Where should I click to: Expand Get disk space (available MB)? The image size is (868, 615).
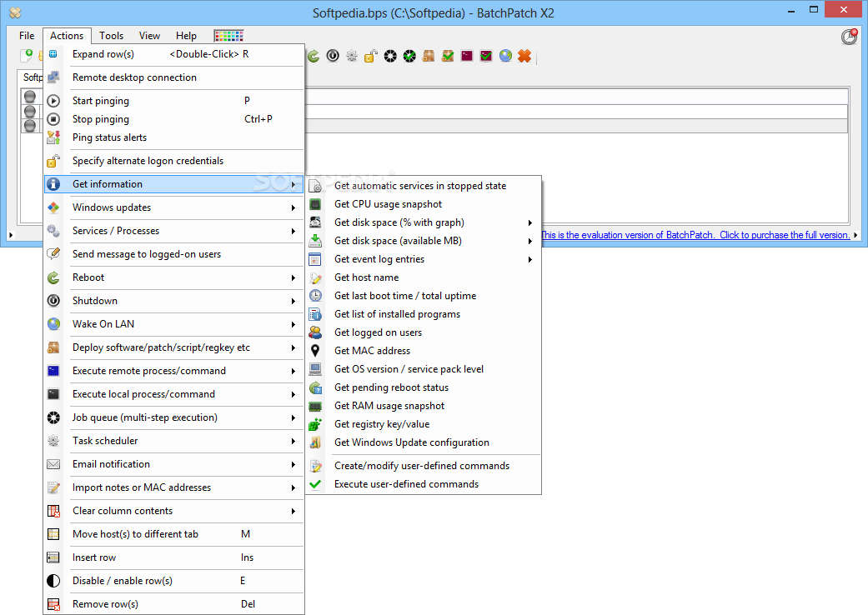coord(424,241)
